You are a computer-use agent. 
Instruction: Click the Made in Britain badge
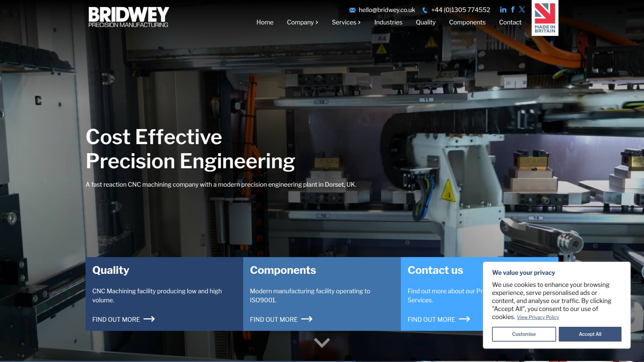(545, 18)
